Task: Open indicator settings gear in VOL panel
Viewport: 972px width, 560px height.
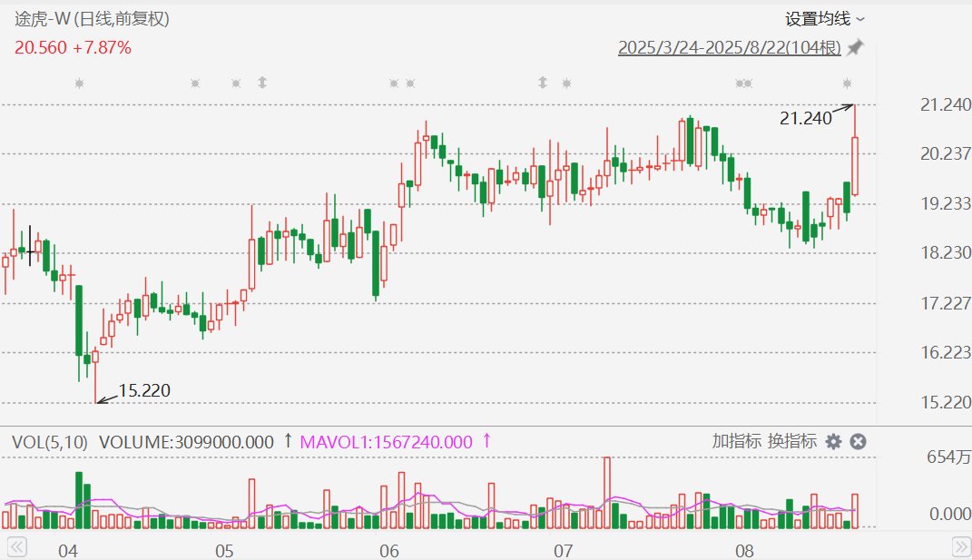Action: [833, 441]
